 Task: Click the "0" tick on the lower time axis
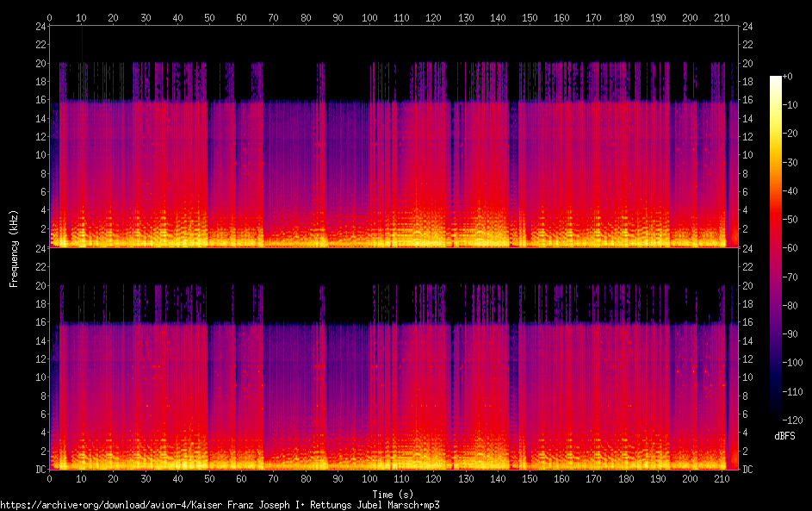49,479
